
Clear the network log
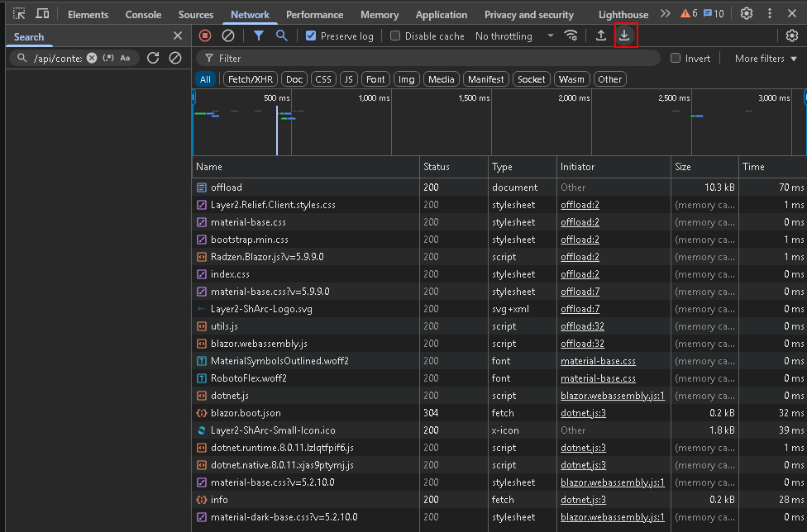point(227,36)
